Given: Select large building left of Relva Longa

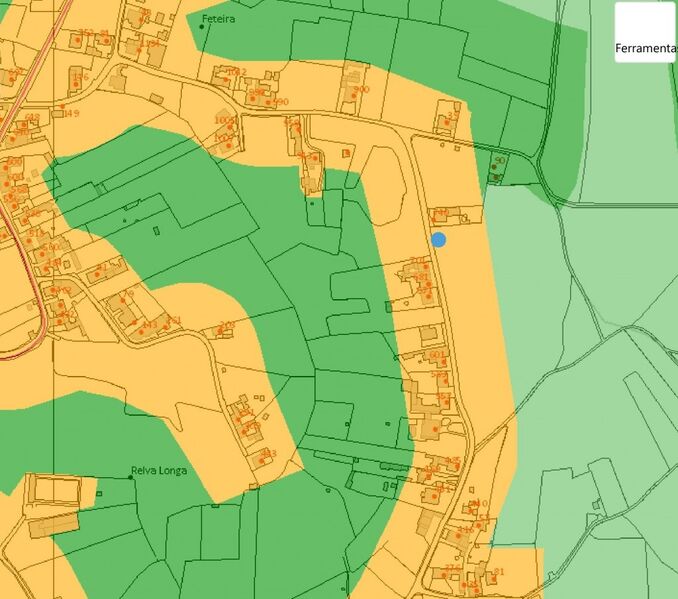Looking at the screenshot, I should click(x=50, y=490).
